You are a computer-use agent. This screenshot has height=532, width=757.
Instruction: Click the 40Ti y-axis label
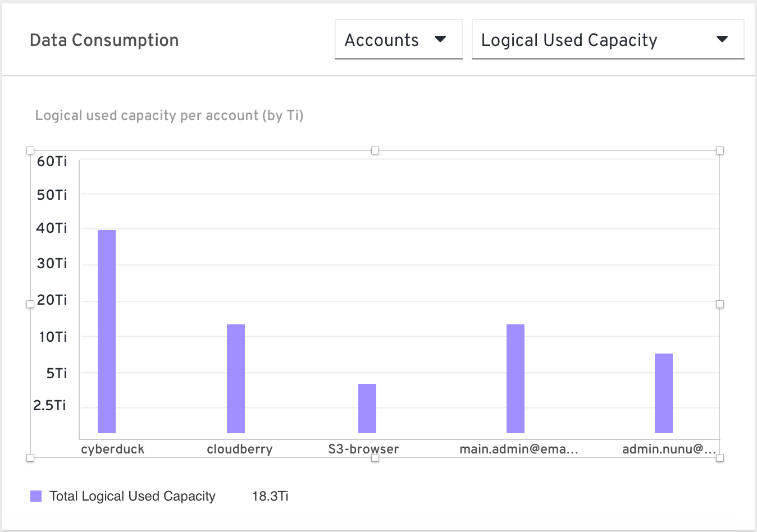point(52,228)
